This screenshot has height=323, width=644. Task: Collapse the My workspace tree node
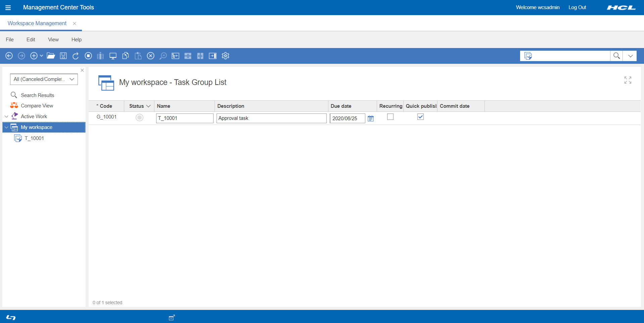(6, 127)
